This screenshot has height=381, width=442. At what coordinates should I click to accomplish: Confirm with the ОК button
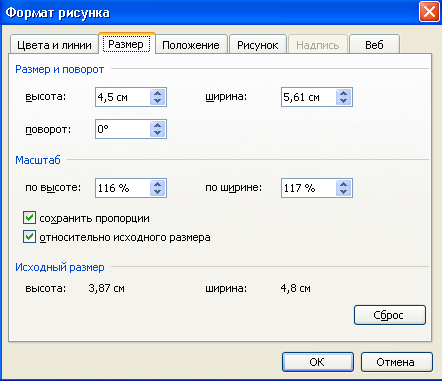tap(317, 362)
